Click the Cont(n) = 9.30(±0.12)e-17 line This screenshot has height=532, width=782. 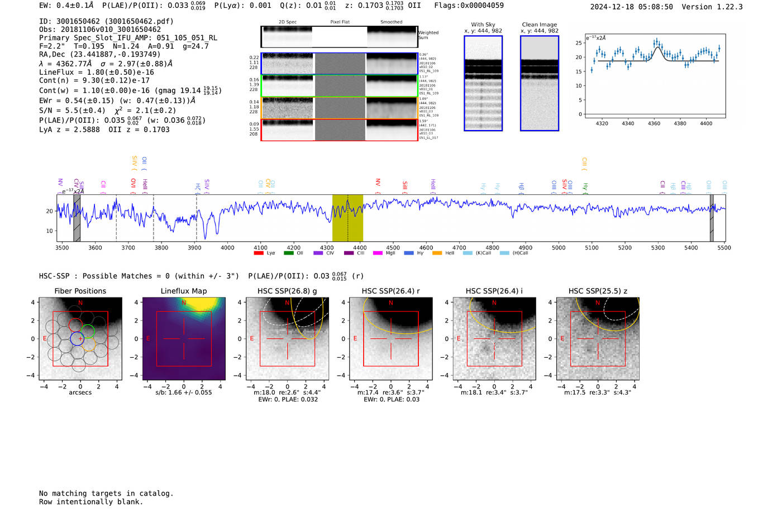[94, 80]
